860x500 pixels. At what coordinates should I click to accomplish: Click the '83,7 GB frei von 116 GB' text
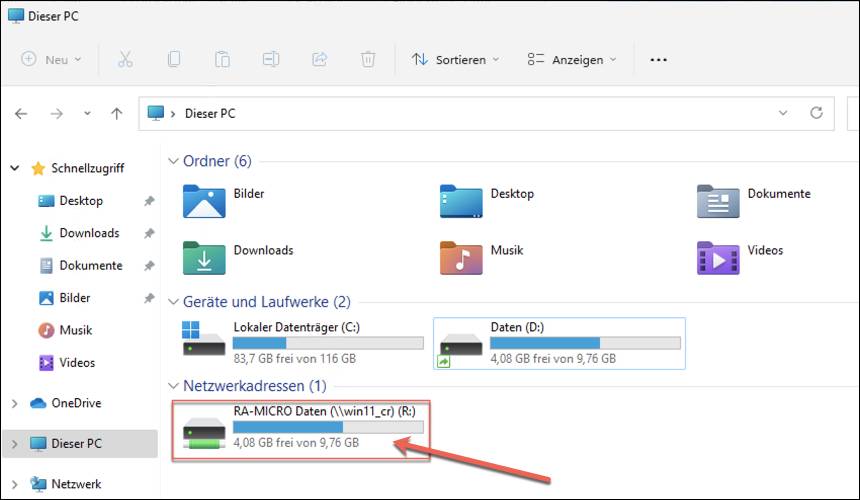295,359
